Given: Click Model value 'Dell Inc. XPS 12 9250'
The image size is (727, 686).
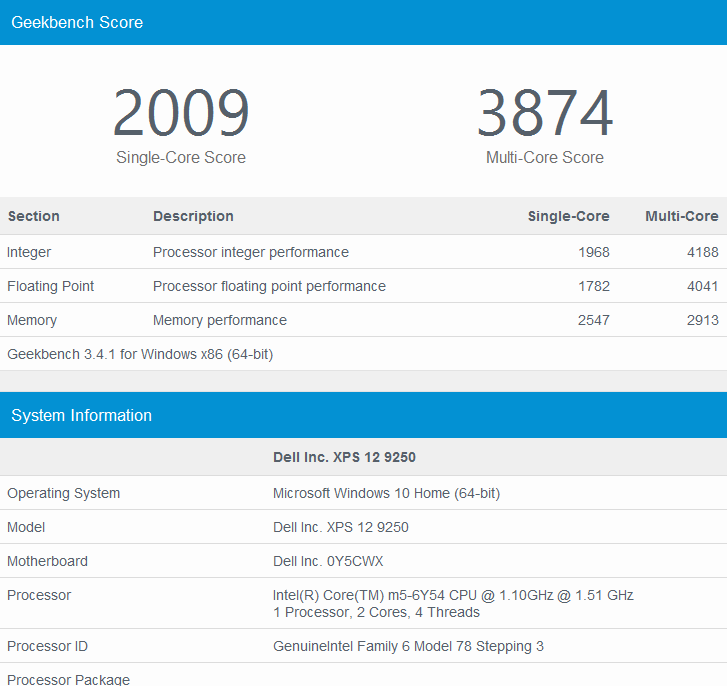Looking at the screenshot, I should [341, 527].
